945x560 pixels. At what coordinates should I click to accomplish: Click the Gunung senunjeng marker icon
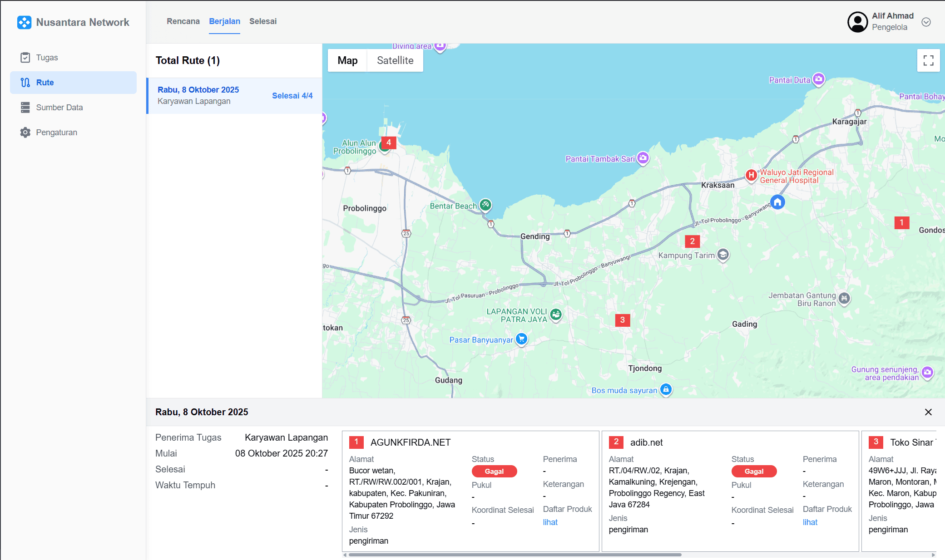(x=927, y=373)
